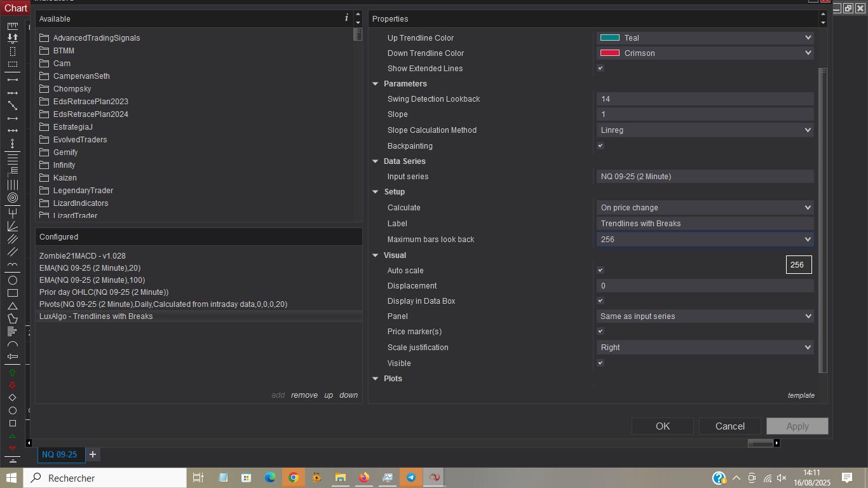The height and width of the screenshot is (488, 868).
Task: Pick the Fibonacci circle tool
Action: click(12, 198)
